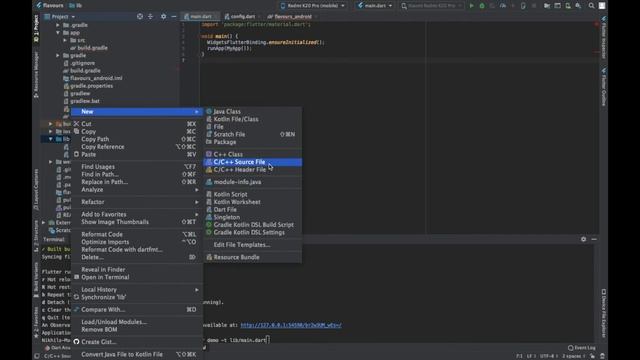Viewport: 640px width, 360px height.
Task: Click the UTF-8 encoding in status bar
Action: coord(548,356)
